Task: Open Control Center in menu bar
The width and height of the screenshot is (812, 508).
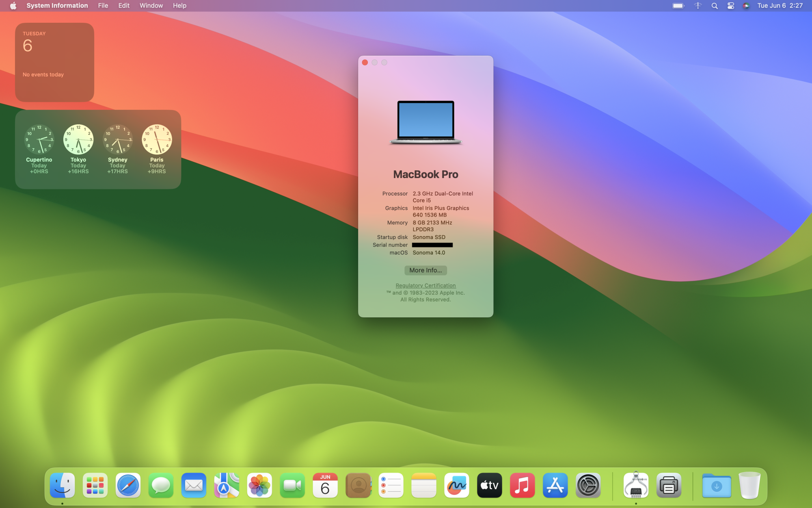Action: coord(730,6)
